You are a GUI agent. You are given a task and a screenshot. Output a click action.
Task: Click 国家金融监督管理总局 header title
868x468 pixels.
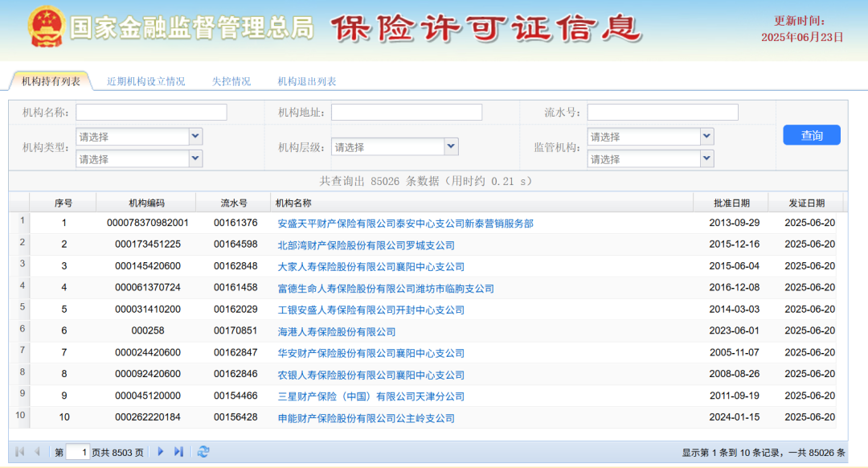coord(191,27)
